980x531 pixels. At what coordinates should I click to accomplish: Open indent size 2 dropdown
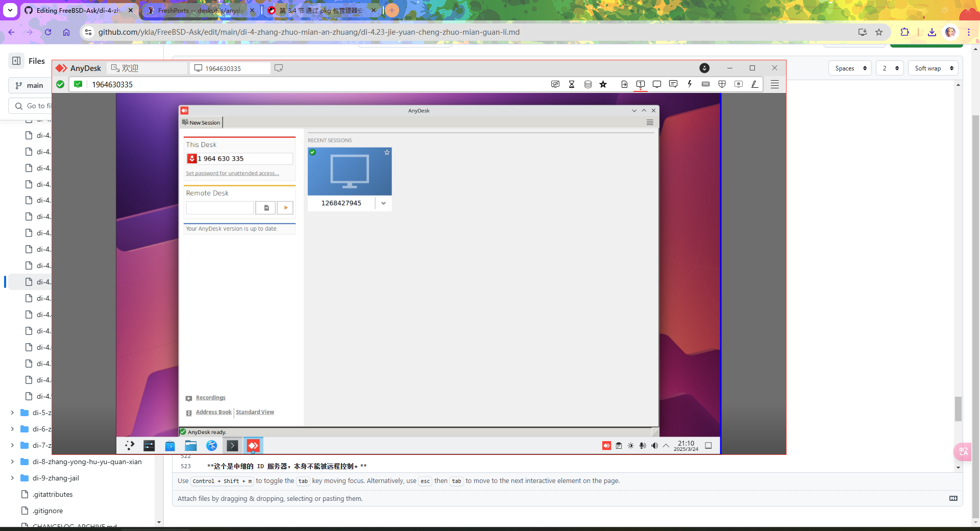point(890,68)
